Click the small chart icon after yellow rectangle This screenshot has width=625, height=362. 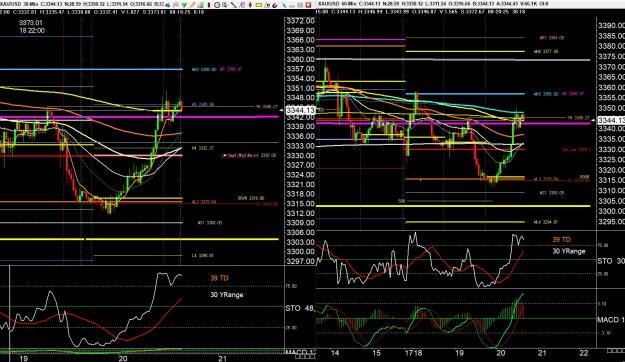click(x=267, y=5)
